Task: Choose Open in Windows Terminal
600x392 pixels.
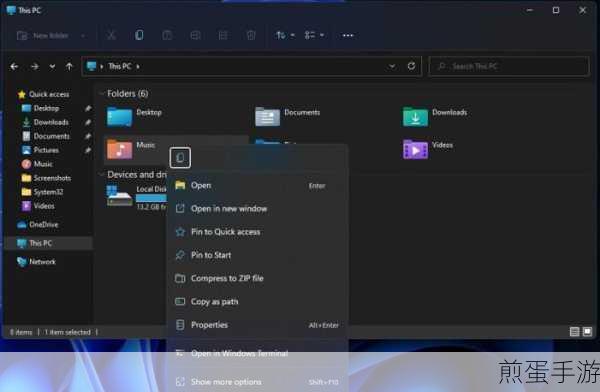Action: tap(257, 353)
